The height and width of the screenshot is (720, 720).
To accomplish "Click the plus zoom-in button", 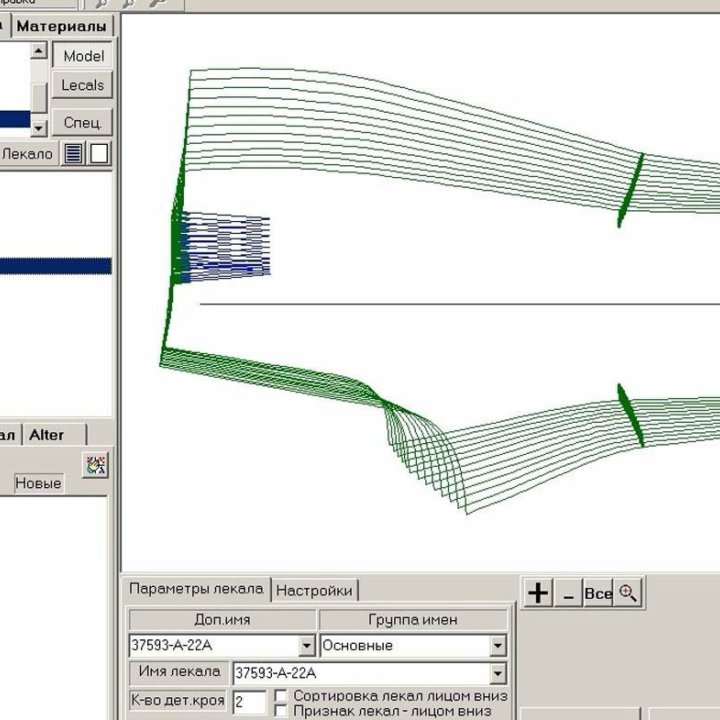I will pyautogui.click(x=538, y=593).
